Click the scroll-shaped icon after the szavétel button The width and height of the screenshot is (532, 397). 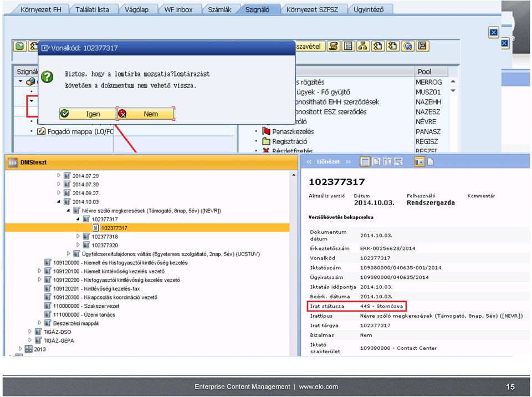334,46
